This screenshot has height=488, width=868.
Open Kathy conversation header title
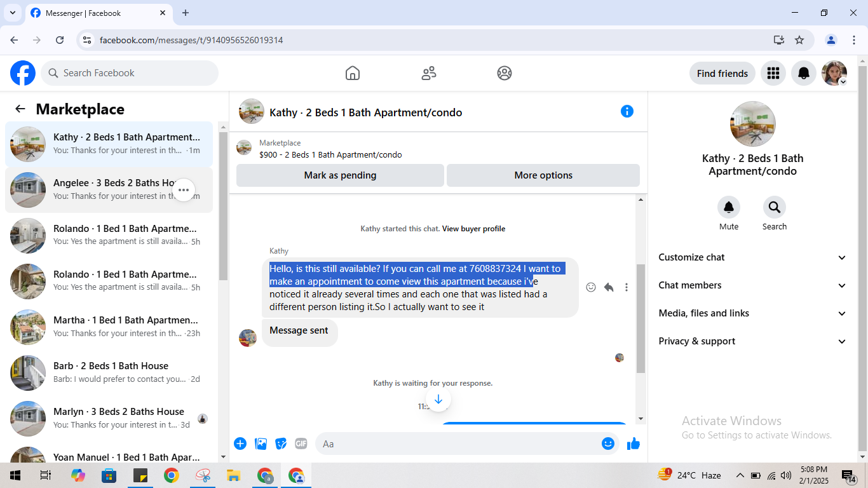366,112
